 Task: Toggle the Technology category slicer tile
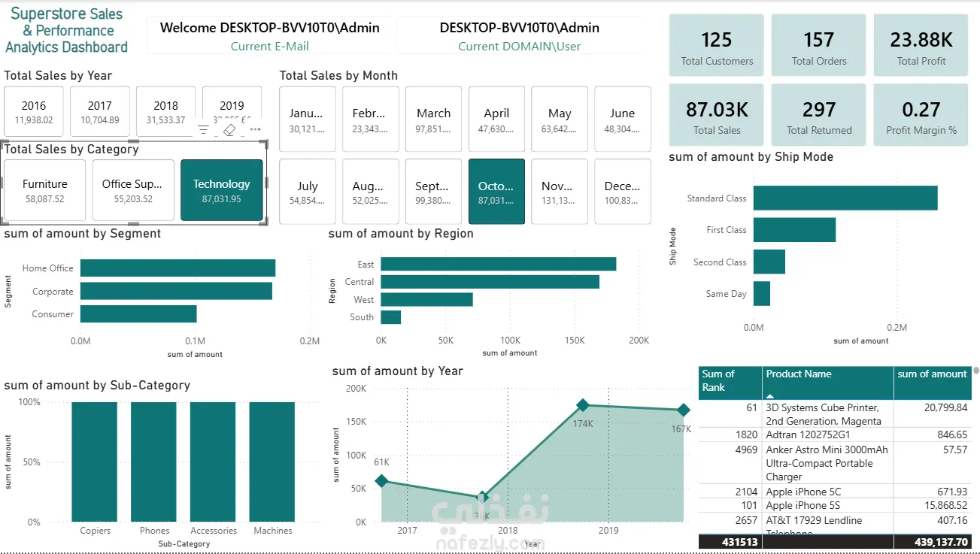(221, 191)
